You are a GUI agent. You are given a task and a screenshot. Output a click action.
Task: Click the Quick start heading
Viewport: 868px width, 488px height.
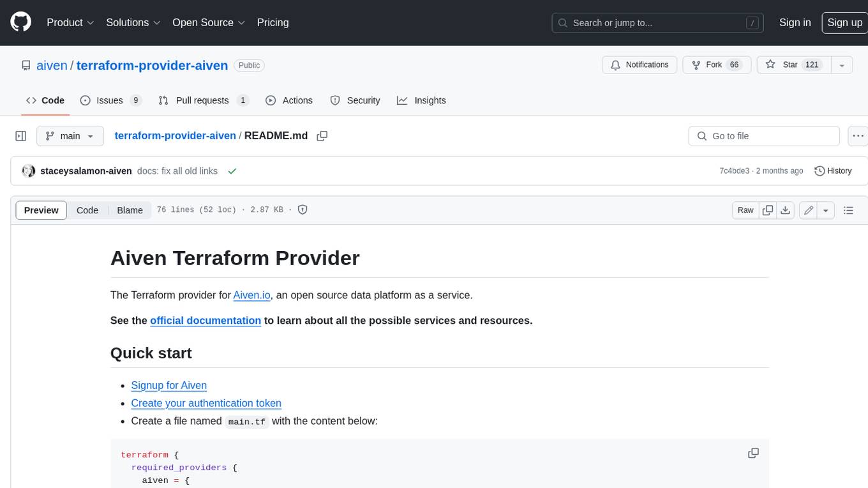[151, 353]
